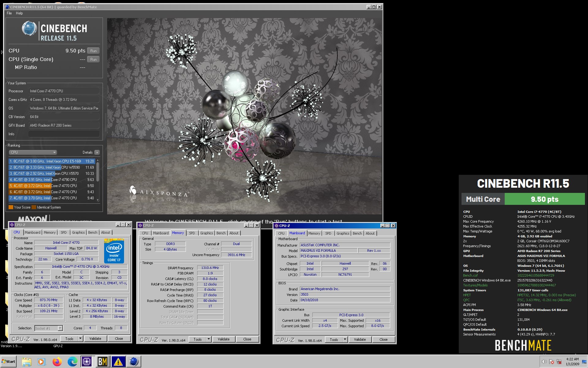Image resolution: width=588 pixels, height=368 pixels.
Task: Open SPD tab in the Memory CPU-Z window
Action: coord(192,233)
